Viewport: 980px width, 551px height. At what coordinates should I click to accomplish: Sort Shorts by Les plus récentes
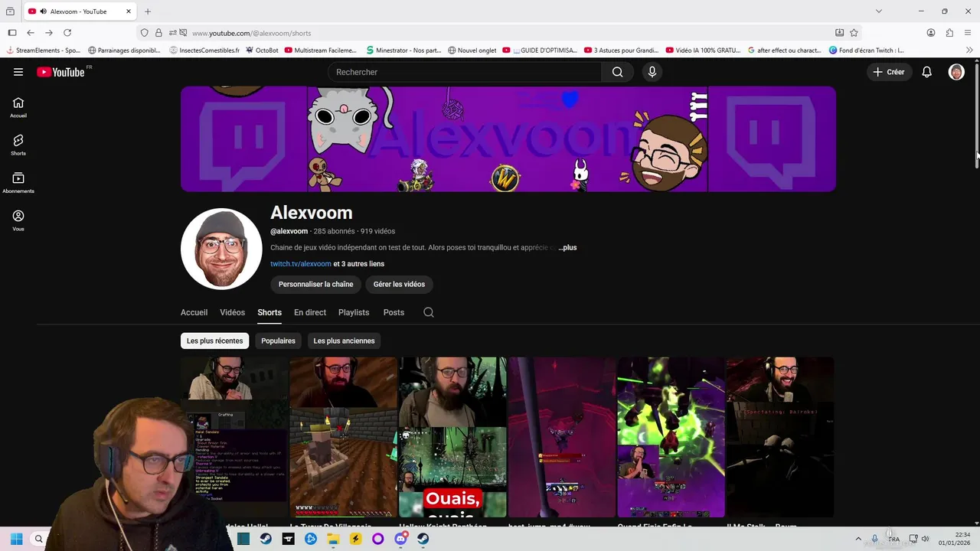tap(214, 341)
